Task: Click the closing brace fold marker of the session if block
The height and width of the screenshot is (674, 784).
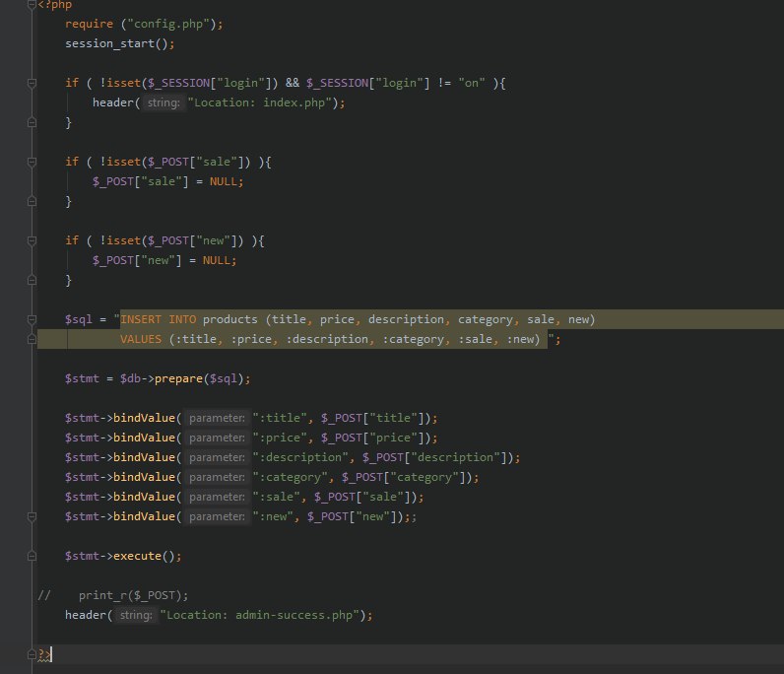Action: pos(32,122)
